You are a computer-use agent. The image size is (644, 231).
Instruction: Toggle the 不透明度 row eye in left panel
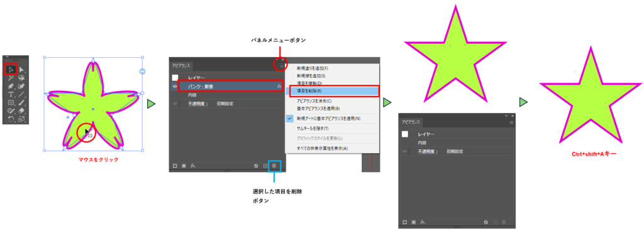(x=175, y=104)
